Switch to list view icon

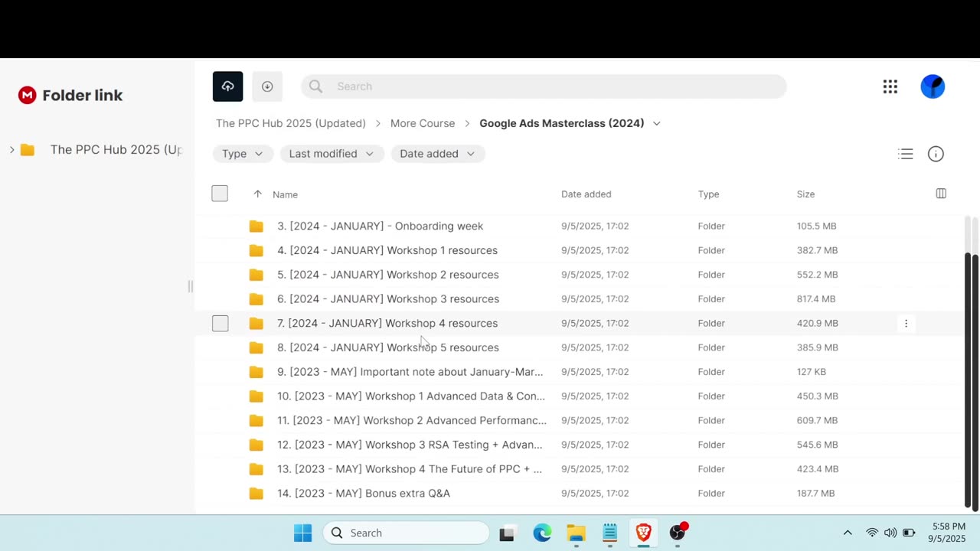pyautogui.click(x=906, y=154)
